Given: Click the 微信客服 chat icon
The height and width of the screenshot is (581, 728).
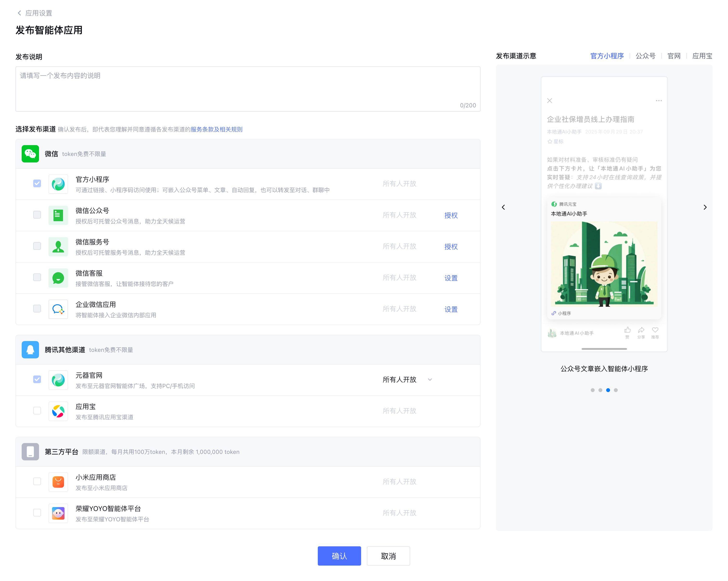Looking at the screenshot, I should tap(58, 278).
